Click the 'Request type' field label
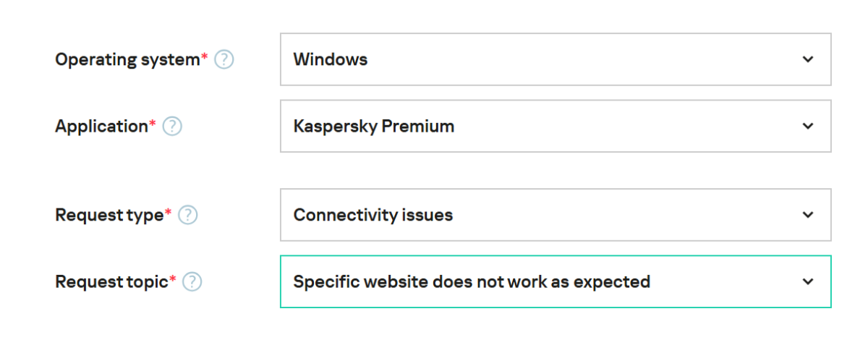 (x=109, y=216)
